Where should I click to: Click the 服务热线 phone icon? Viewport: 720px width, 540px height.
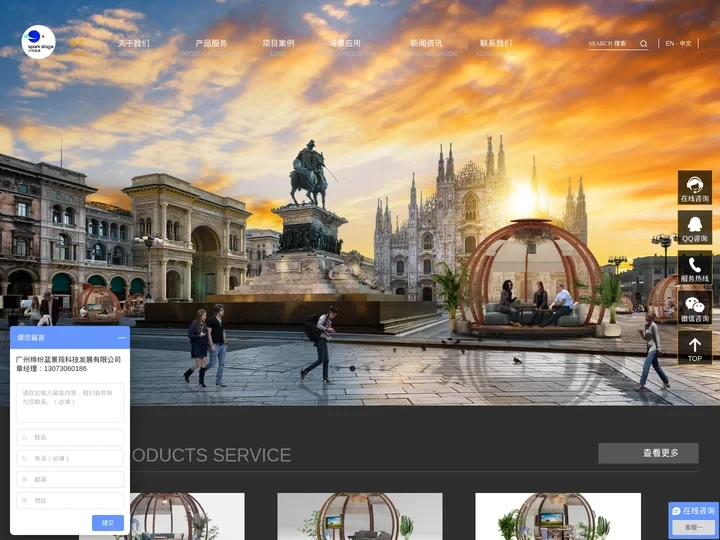click(x=695, y=268)
